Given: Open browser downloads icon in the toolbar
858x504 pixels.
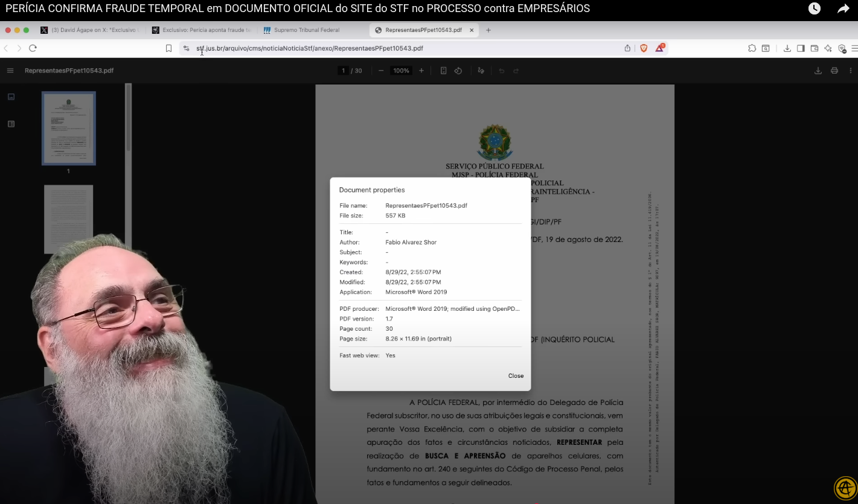Looking at the screenshot, I should (787, 48).
